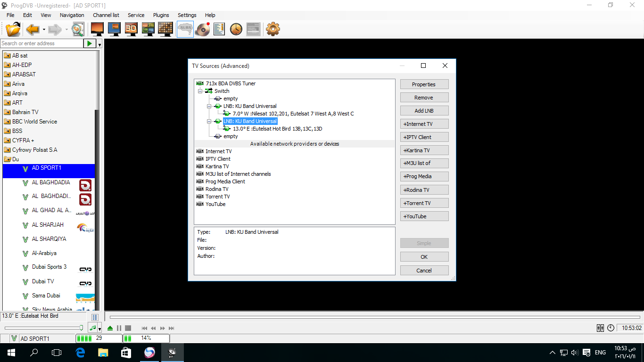Screen dimensions: 644x362
Task: Stop playback with the square button
Action: click(128, 328)
